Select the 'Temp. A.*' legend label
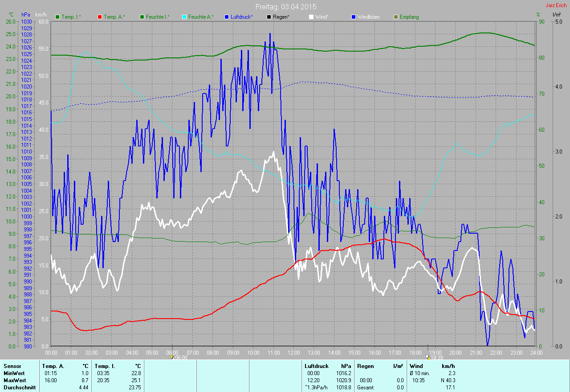 click(114, 17)
